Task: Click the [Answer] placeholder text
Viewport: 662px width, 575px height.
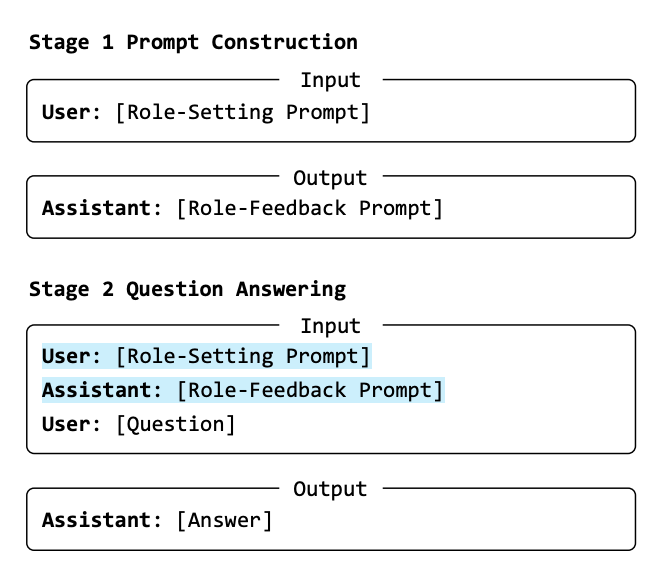Action: click(224, 520)
